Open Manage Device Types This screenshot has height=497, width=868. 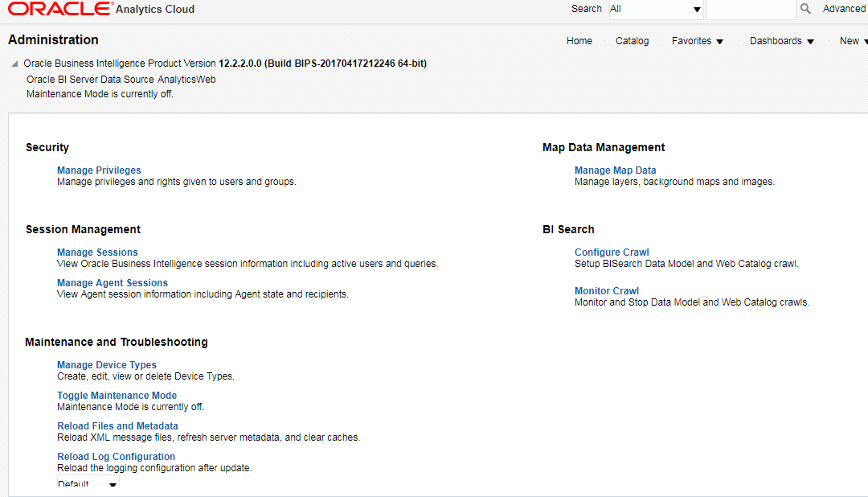(107, 365)
